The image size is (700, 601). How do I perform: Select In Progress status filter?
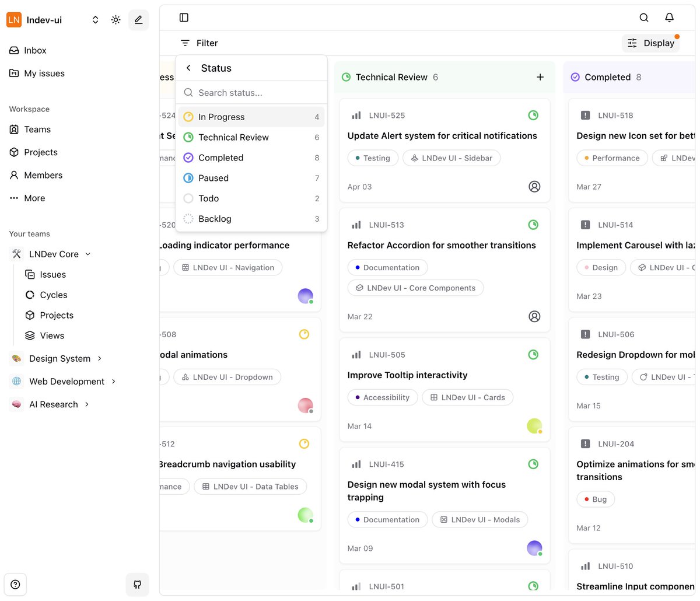(251, 117)
